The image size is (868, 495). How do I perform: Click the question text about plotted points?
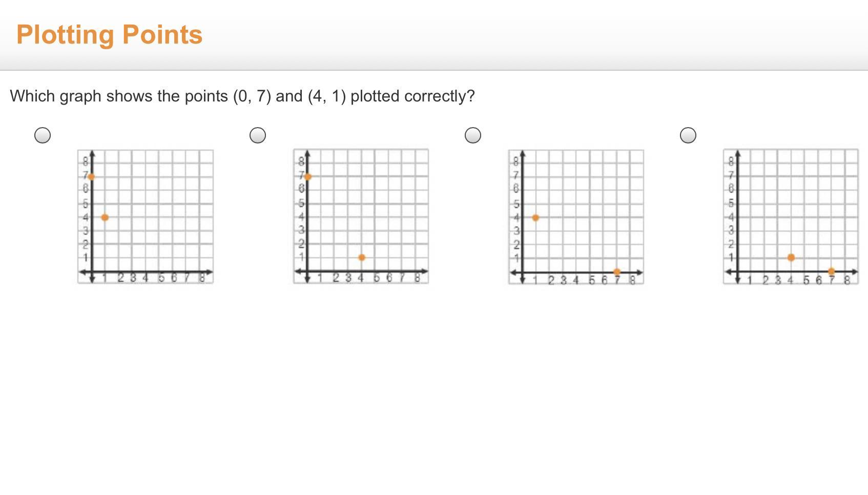click(x=242, y=96)
